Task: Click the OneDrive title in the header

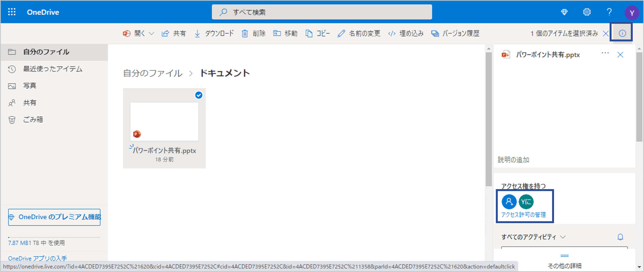Action: coord(43,12)
